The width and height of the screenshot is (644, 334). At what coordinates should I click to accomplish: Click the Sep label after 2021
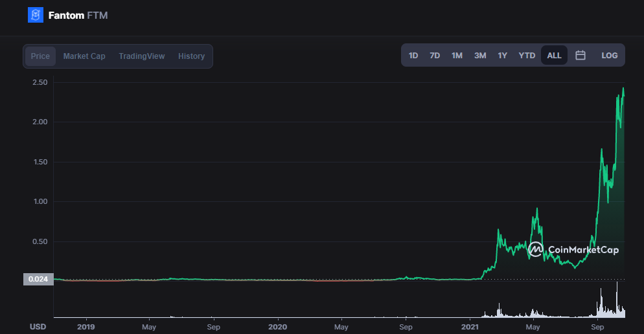[x=597, y=327]
